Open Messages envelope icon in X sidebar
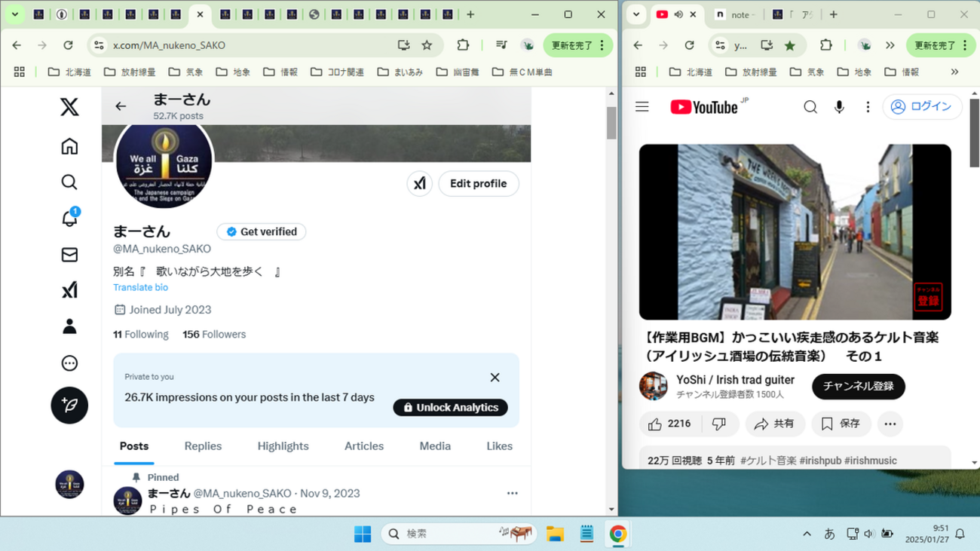 [69, 255]
